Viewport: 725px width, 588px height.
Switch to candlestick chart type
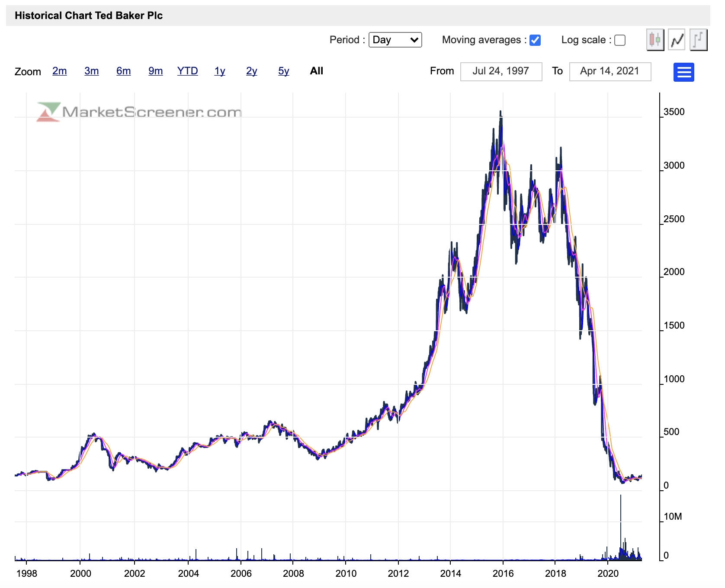coord(655,40)
